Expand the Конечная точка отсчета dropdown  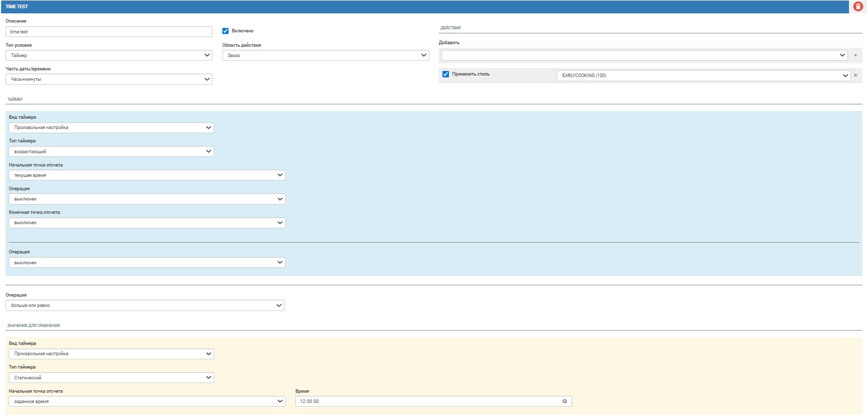(146, 223)
